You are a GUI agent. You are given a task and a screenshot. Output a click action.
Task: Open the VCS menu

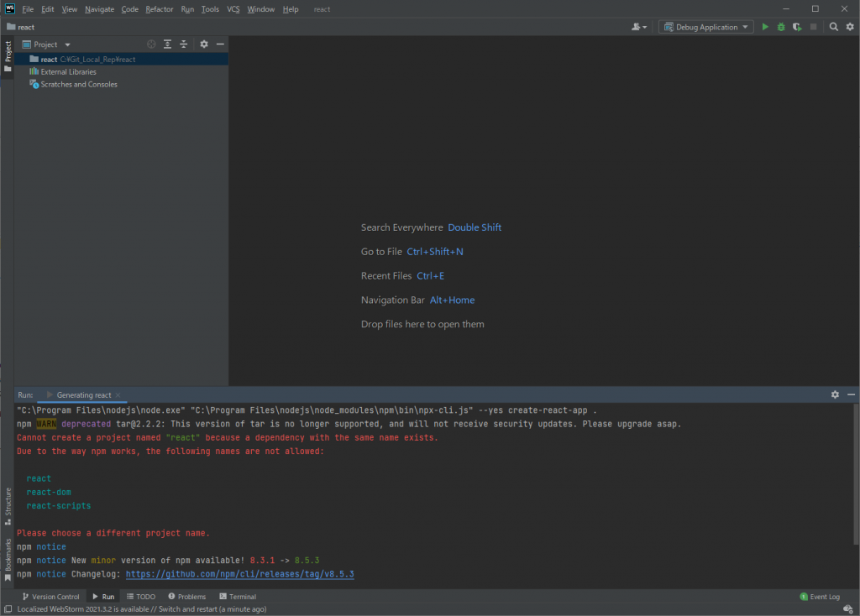(233, 9)
